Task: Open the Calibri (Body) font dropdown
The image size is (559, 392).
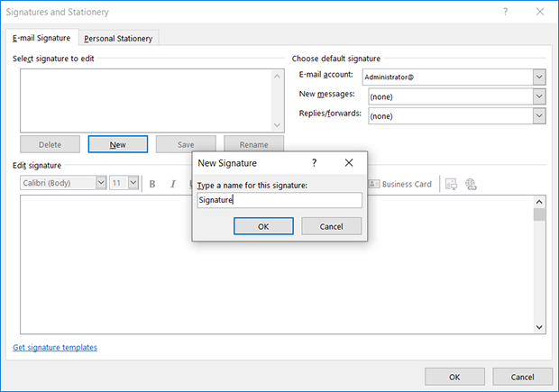Action: (101, 183)
